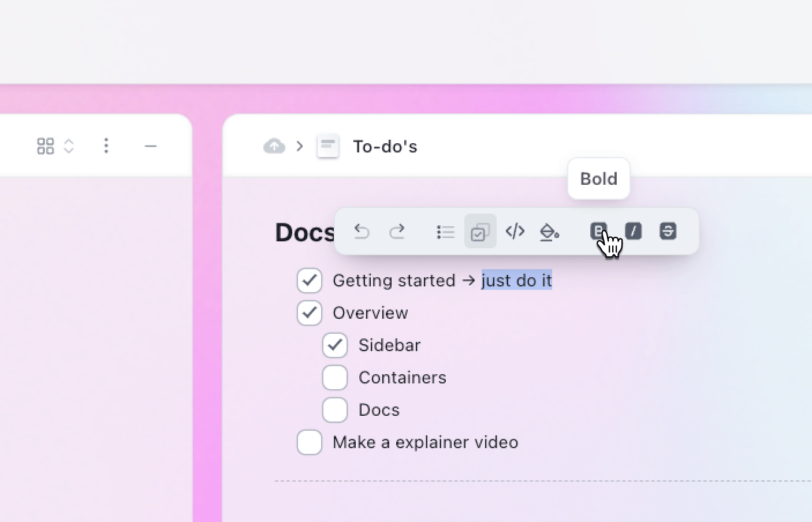Click the 'Make a explainer video' text

click(x=426, y=442)
